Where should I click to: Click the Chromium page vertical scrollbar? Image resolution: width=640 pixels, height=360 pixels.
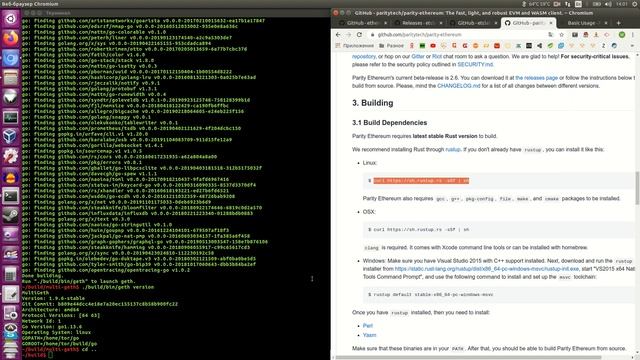point(637,188)
